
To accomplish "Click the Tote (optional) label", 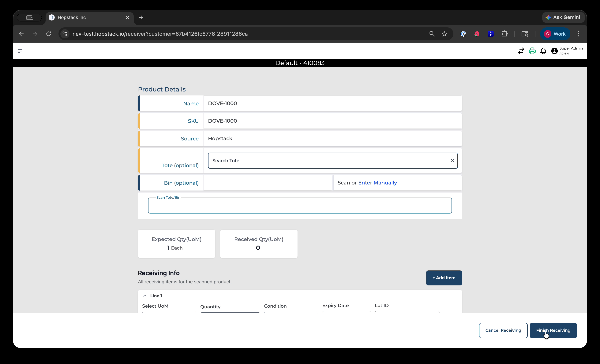I will 180,165.
